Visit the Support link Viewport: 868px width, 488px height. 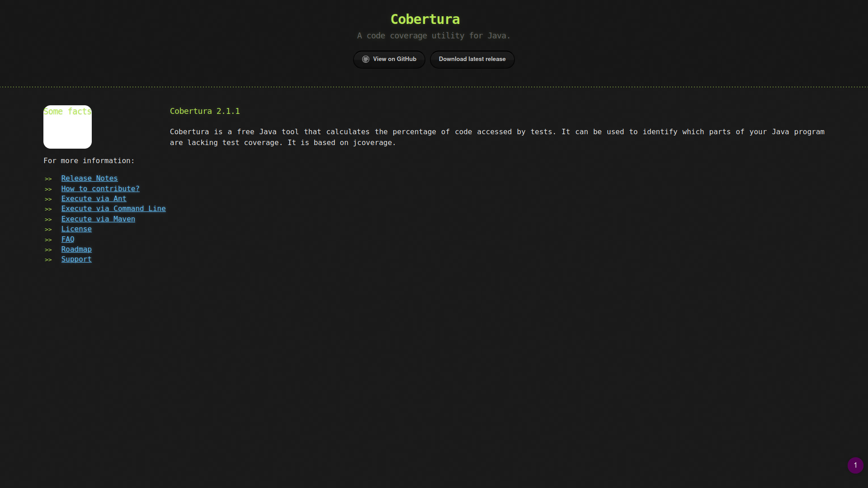[x=76, y=259]
